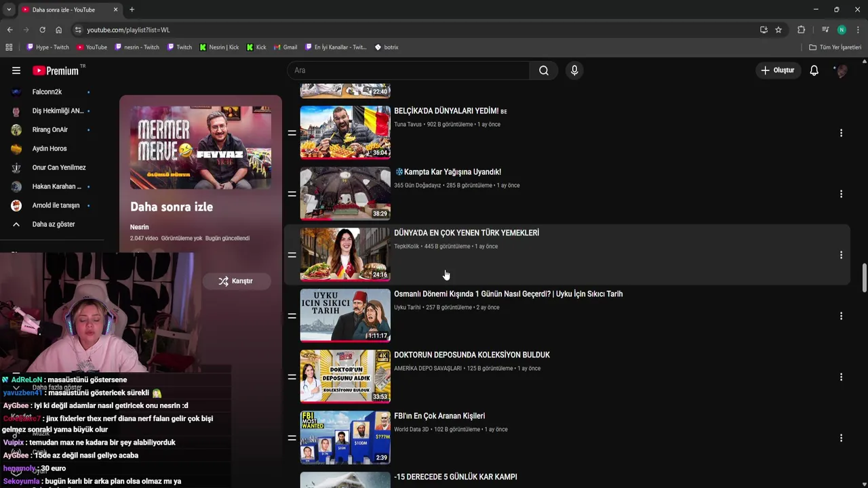The image size is (868, 488).
Task: Open Falcon2k subscription in sidebar
Action: 51,91
